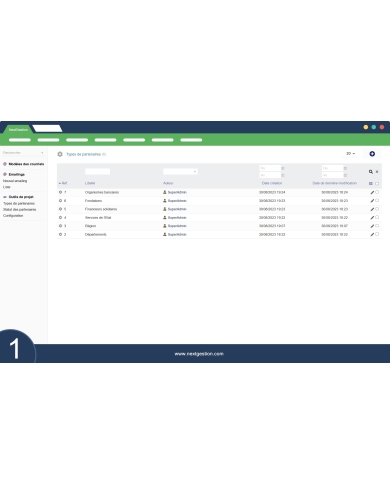Focus the modification date 'au' input

[332, 175]
